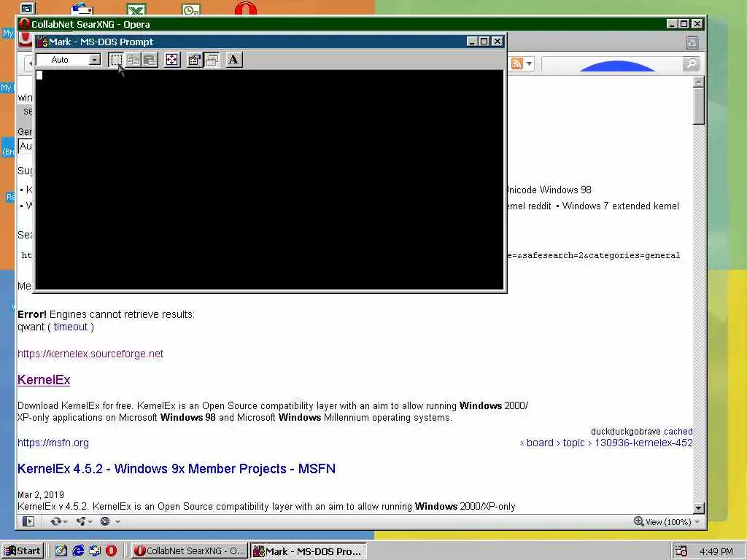
Task: Click the scroll down arrow in Opera
Action: (698, 507)
